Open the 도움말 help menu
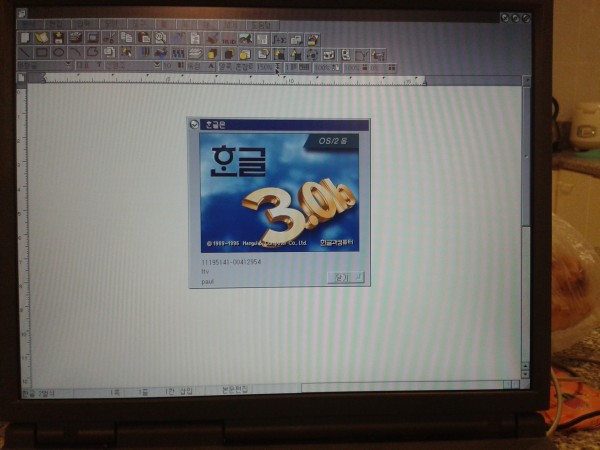The height and width of the screenshot is (450, 600). (x=261, y=26)
